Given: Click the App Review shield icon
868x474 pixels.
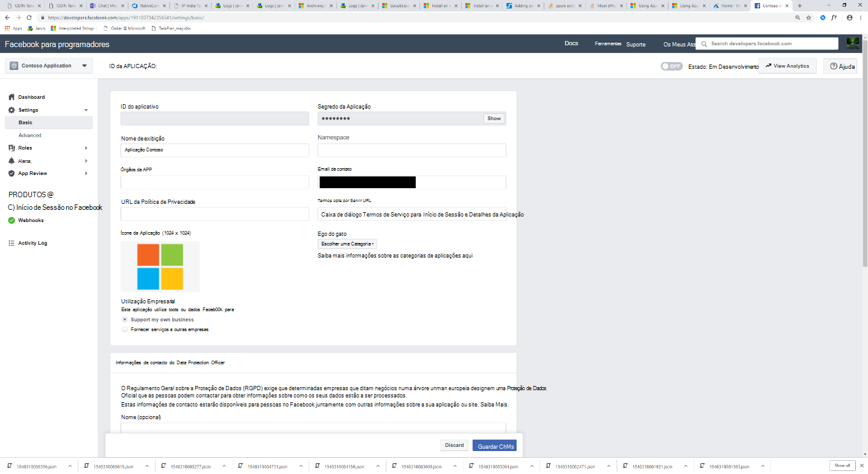Looking at the screenshot, I should pyautogui.click(x=11, y=173).
